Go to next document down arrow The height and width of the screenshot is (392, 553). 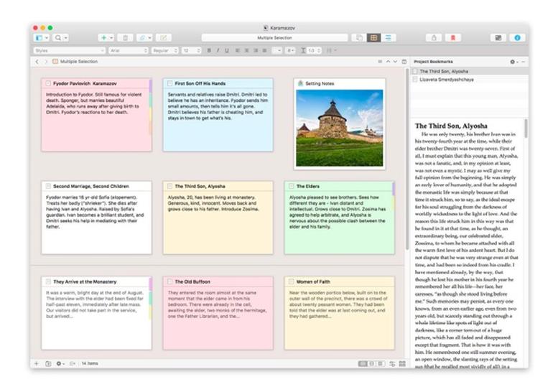[395, 61]
